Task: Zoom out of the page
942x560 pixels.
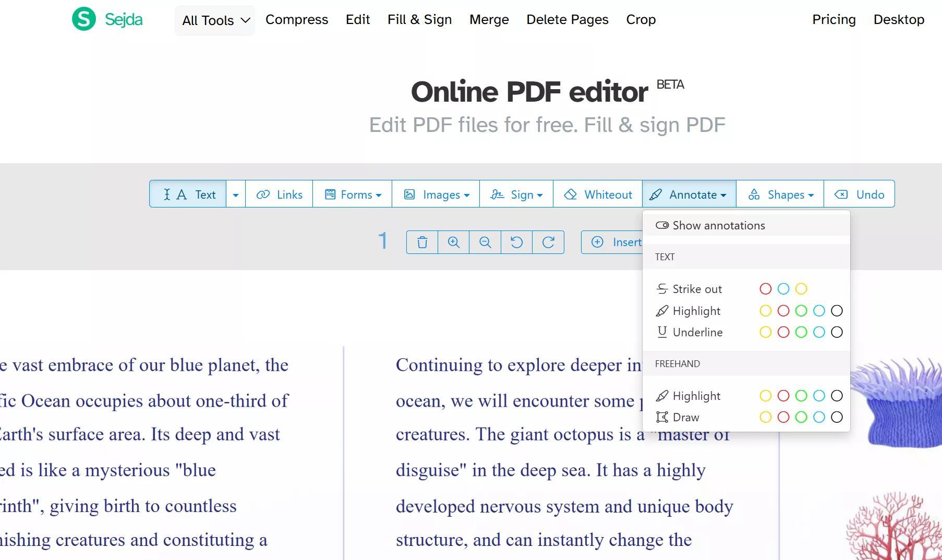Action: coord(485,242)
